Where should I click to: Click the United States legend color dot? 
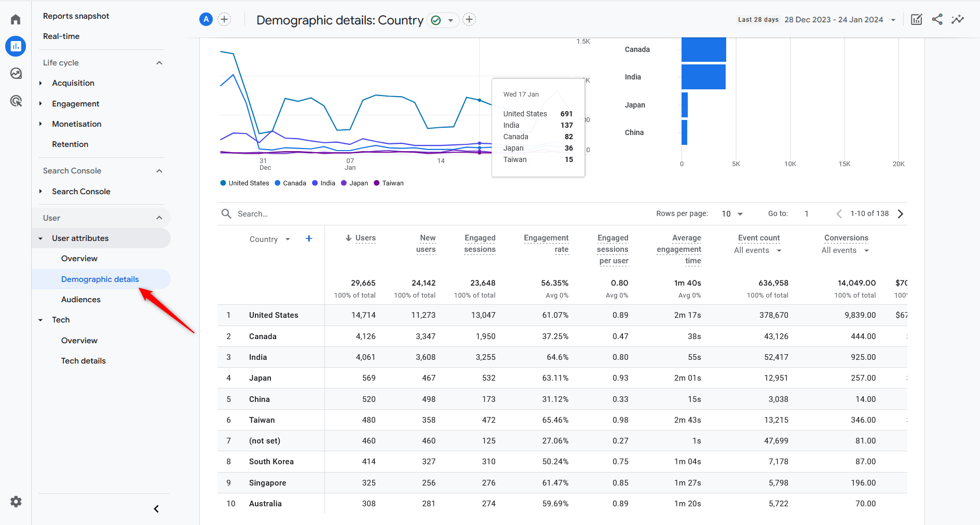click(223, 183)
